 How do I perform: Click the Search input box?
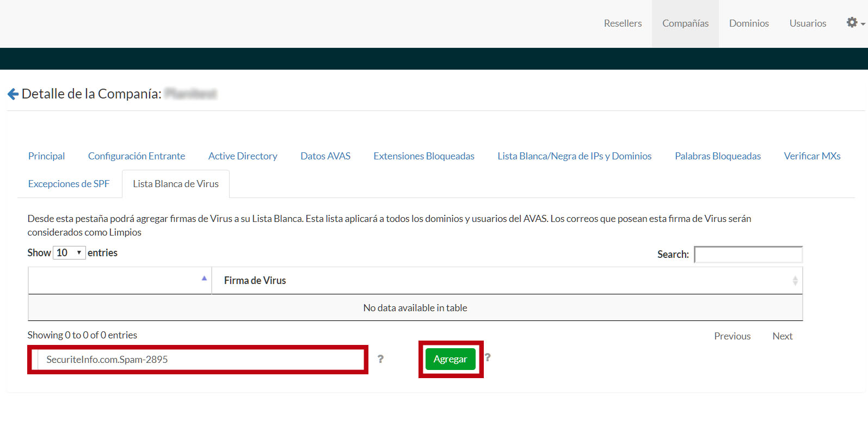748,255
